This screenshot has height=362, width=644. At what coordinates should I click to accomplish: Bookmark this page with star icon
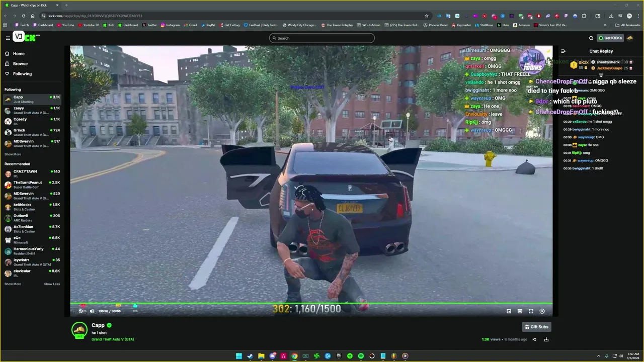(x=427, y=16)
